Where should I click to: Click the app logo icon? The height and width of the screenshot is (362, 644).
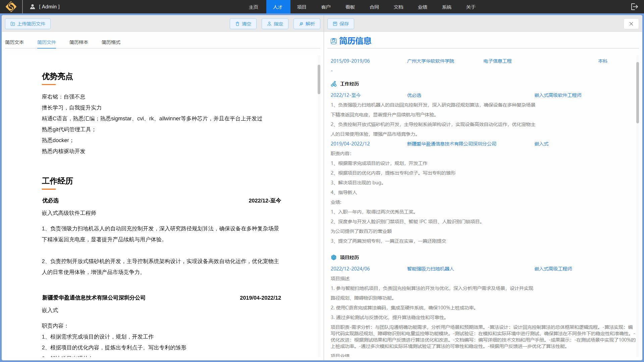(x=11, y=7)
